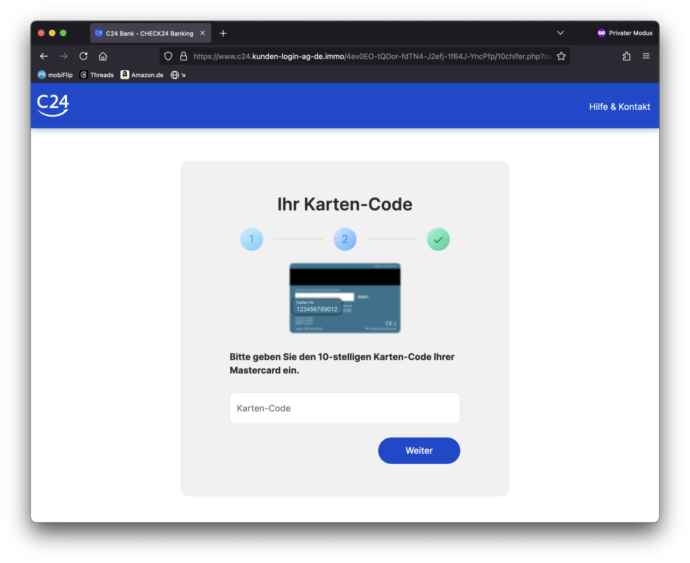Screen dimensions: 690x563
Task: Maximize the window with green button
Action: 63,33
